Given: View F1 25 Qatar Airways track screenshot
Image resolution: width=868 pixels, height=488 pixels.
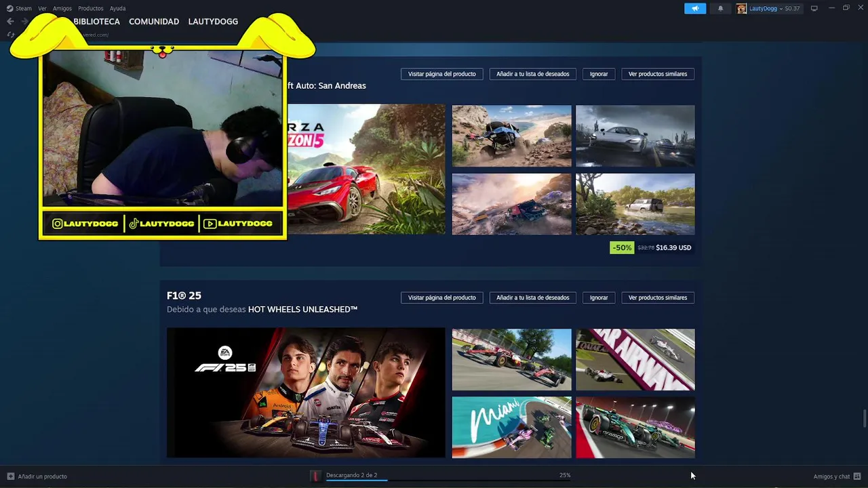Looking at the screenshot, I should 635,360.
